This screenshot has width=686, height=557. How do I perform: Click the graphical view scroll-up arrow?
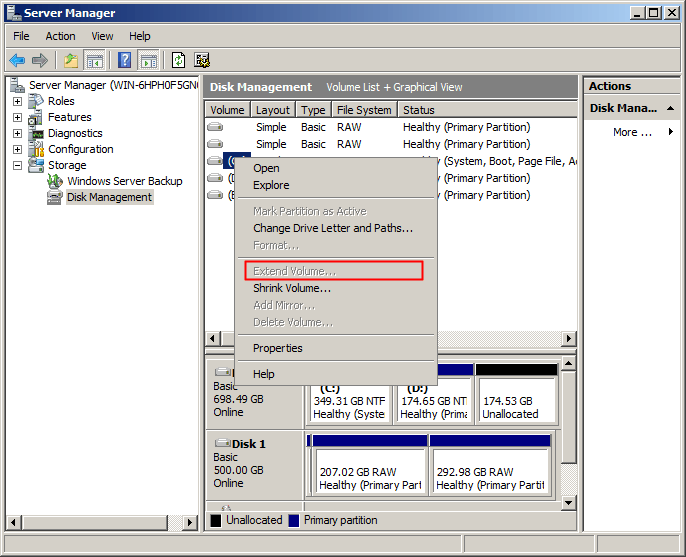tap(568, 363)
